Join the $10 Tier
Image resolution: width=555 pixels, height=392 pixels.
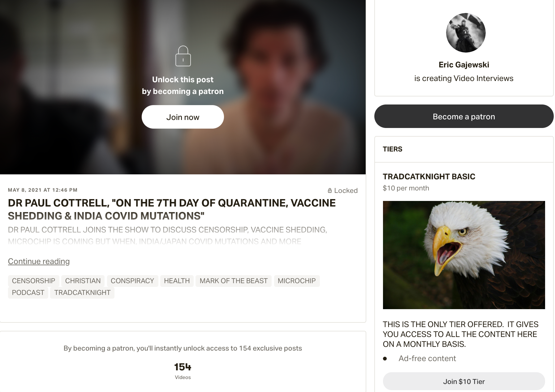tap(463, 381)
